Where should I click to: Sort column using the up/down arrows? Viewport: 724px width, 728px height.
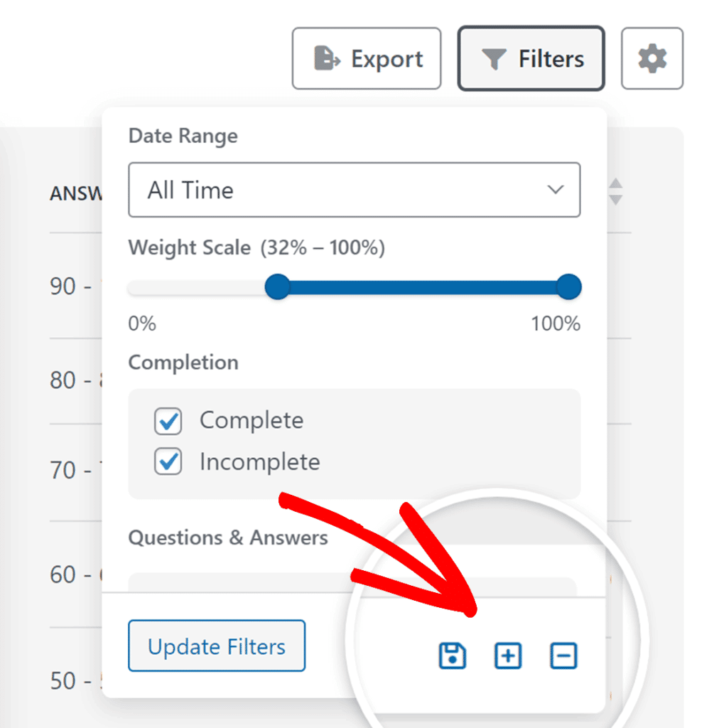[x=616, y=191]
